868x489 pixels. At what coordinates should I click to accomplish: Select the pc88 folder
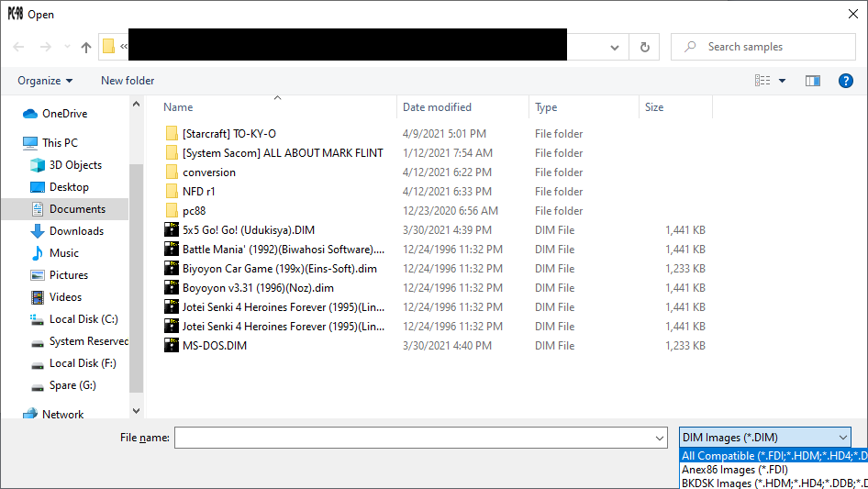pos(194,211)
